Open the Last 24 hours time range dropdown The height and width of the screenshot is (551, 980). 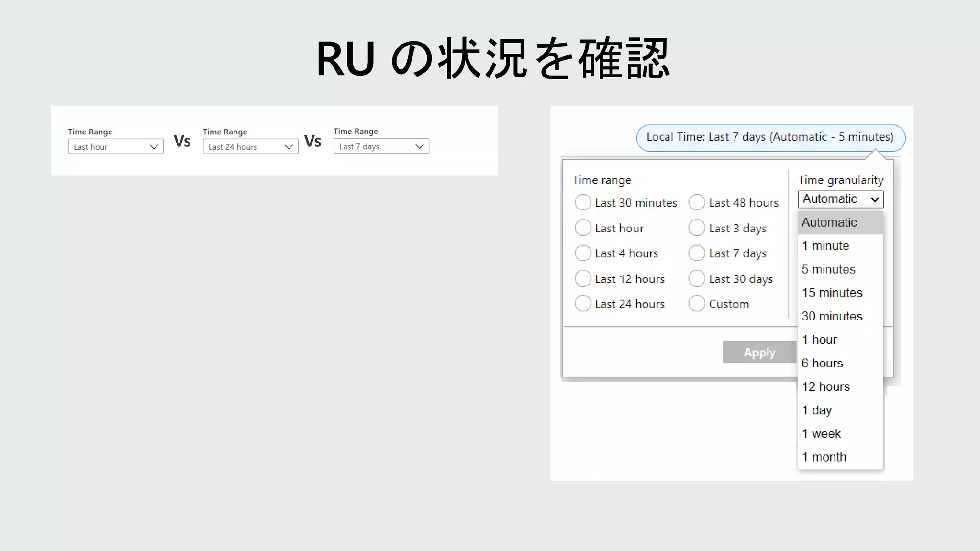click(250, 147)
